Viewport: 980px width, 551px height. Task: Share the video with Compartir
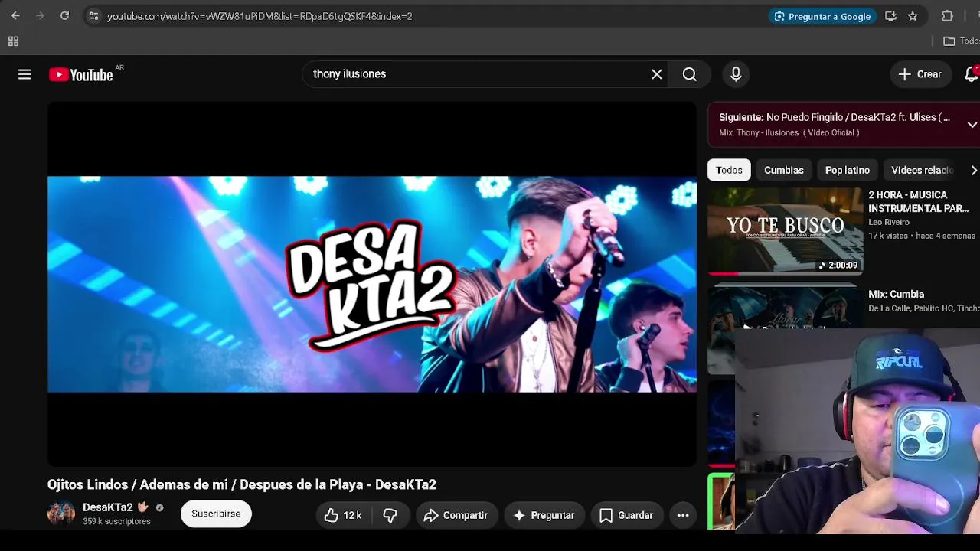456,515
